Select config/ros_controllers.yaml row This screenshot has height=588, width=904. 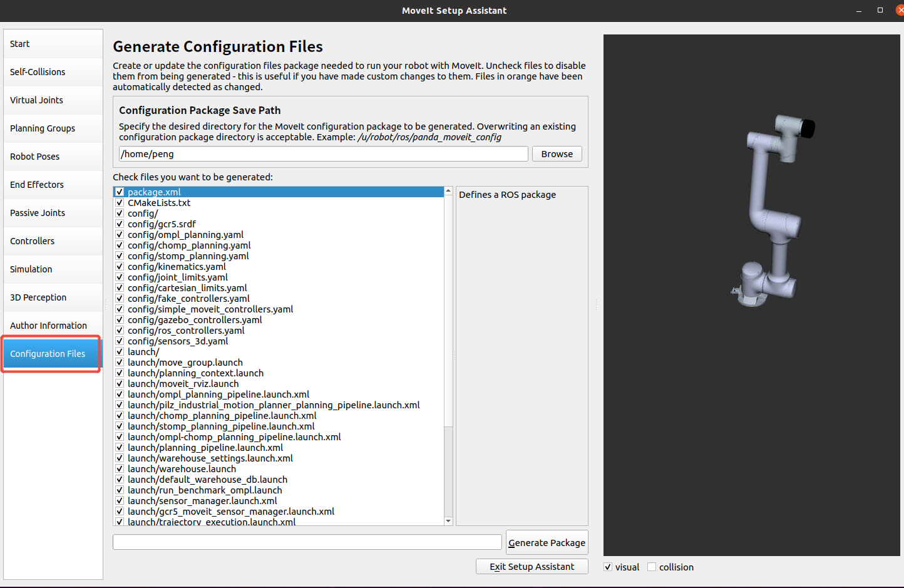pyautogui.click(x=279, y=331)
